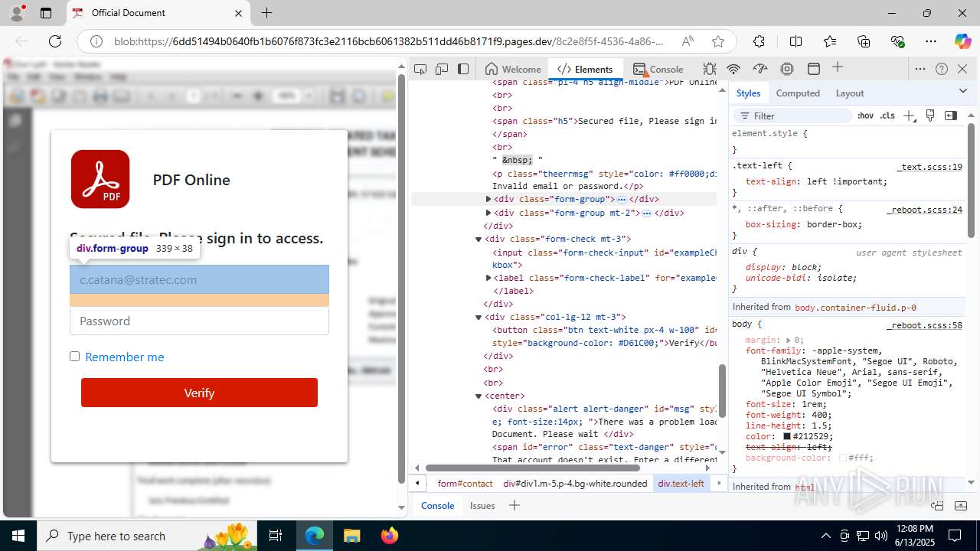Open Split screen icon

[795, 41]
